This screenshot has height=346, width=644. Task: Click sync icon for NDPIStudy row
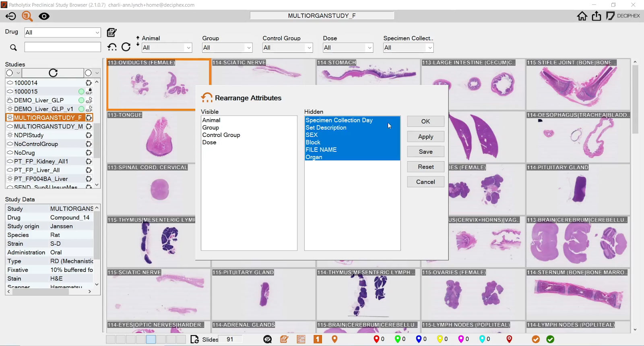89,135
